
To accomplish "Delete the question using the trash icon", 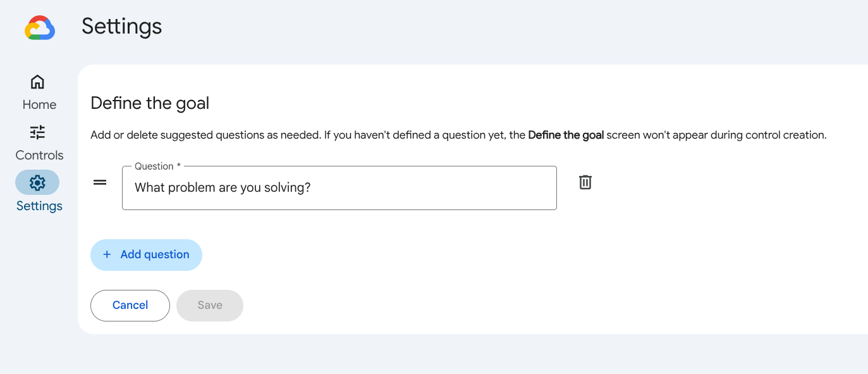I will (x=585, y=182).
